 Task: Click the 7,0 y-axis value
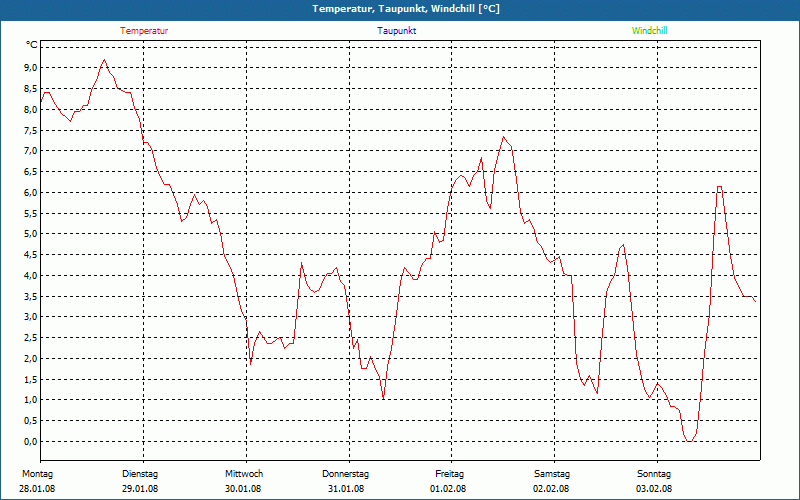pyautogui.click(x=31, y=151)
